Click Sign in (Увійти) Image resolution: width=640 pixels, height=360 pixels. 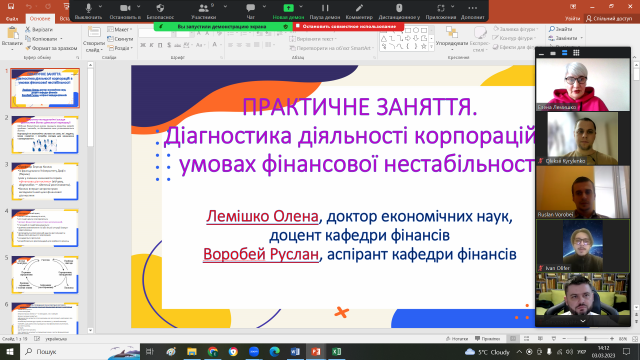(x=572, y=18)
